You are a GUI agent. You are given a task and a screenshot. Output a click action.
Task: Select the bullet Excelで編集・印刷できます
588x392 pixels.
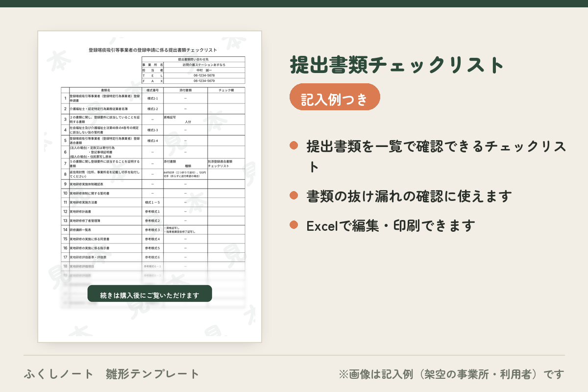391,225
